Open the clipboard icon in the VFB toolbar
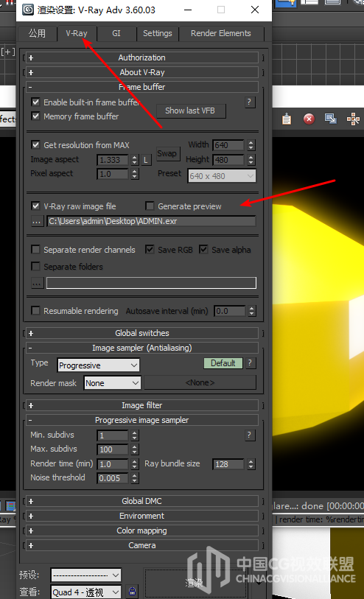This screenshot has height=599, width=364. click(287, 119)
